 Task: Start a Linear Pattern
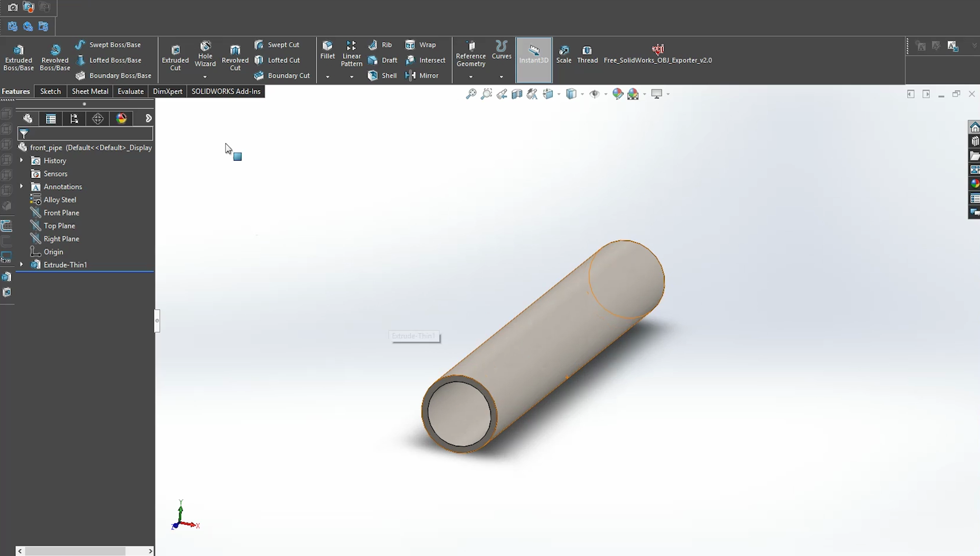[352, 54]
